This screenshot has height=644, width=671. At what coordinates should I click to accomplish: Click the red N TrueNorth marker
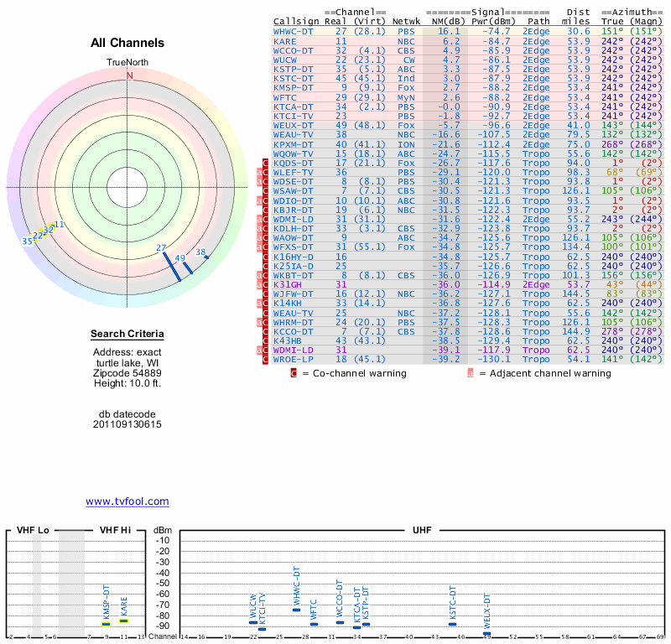tap(129, 75)
